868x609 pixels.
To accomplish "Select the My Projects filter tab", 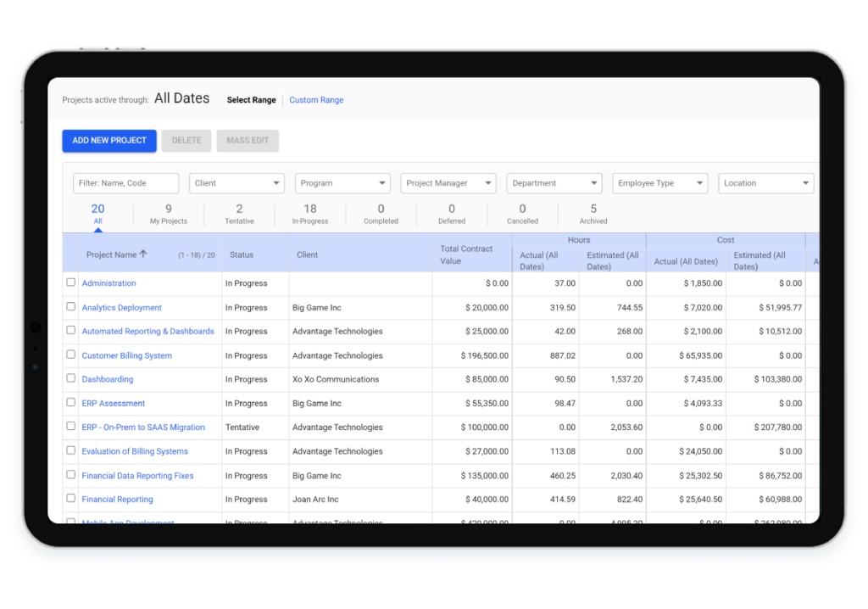I will pos(168,212).
